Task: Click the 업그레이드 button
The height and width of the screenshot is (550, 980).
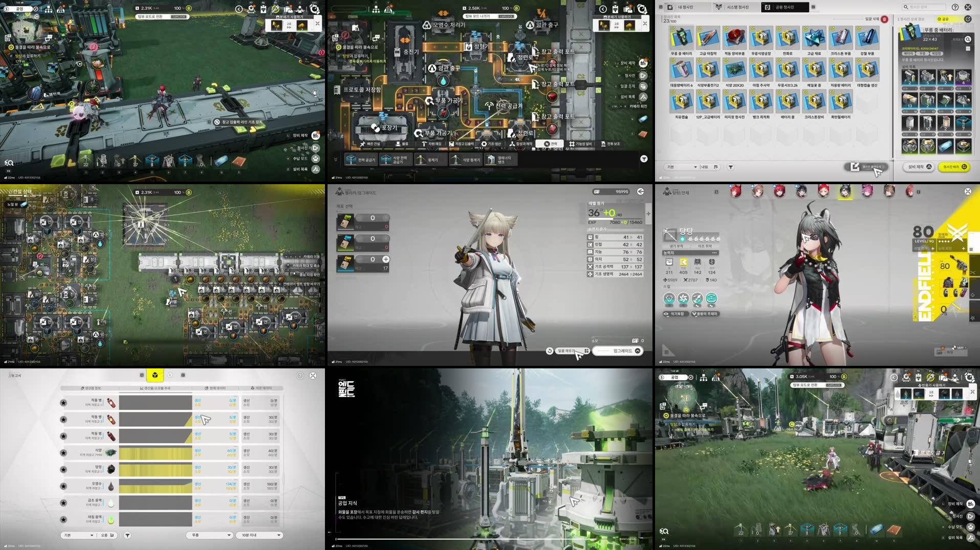Action: coord(618,351)
